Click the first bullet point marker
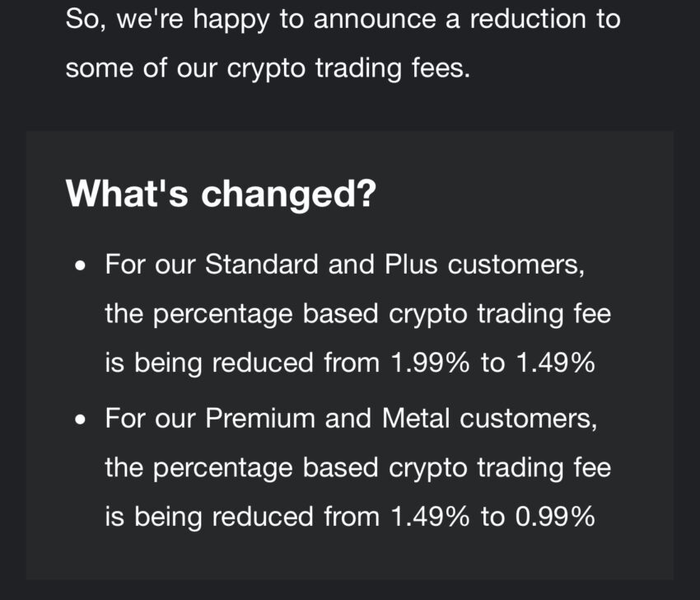The height and width of the screenshot is (600, 700). pos(80,267)
